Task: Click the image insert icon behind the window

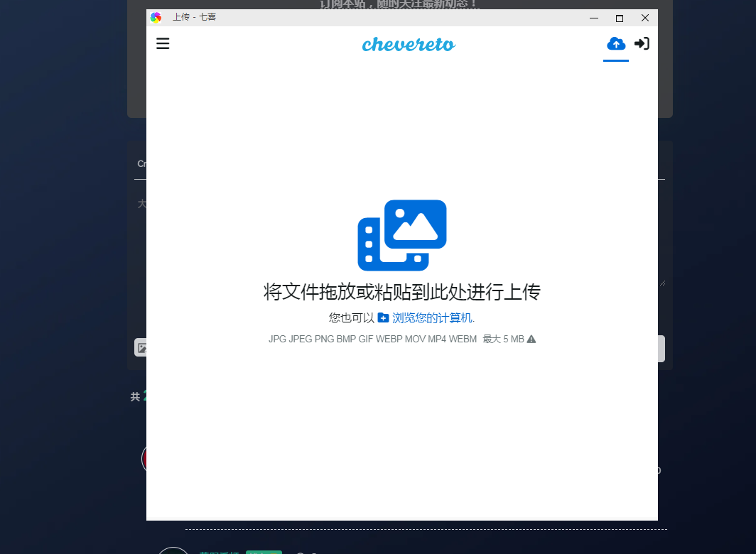Action: (x=141, y=348)
